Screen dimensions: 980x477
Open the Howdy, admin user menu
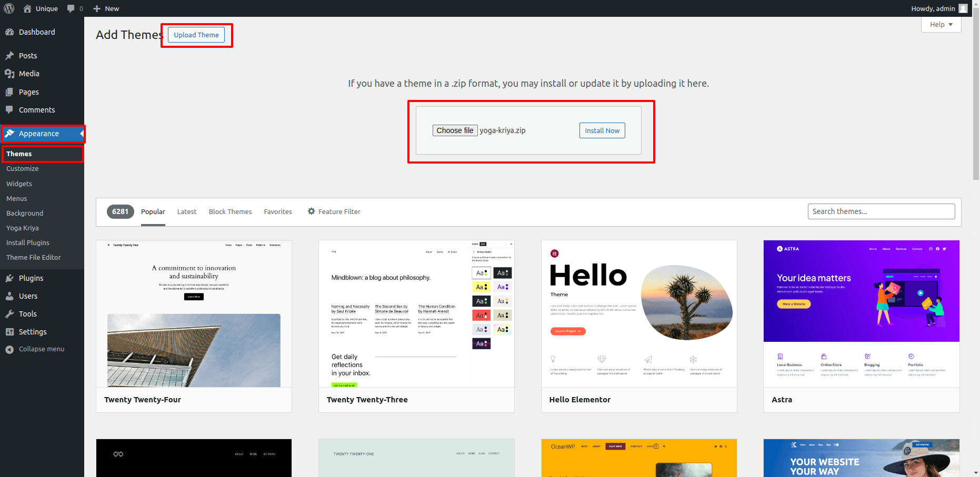click(x=933, y=8)
